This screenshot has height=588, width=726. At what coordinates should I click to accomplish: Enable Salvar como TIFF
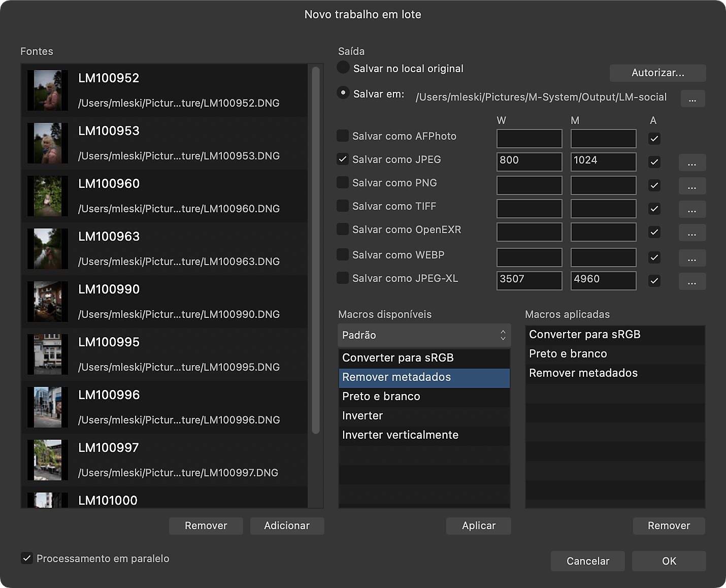pos(343,206)
